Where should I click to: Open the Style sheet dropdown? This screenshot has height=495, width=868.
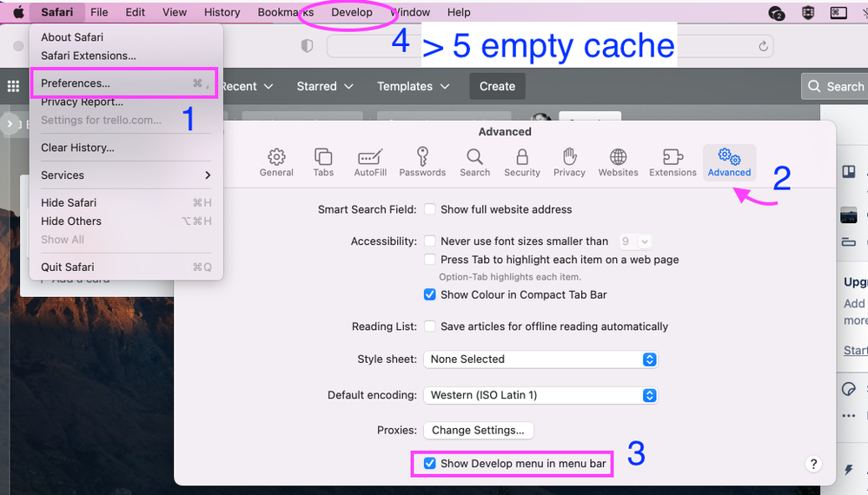pyautogui.click(x=540, y=360)
